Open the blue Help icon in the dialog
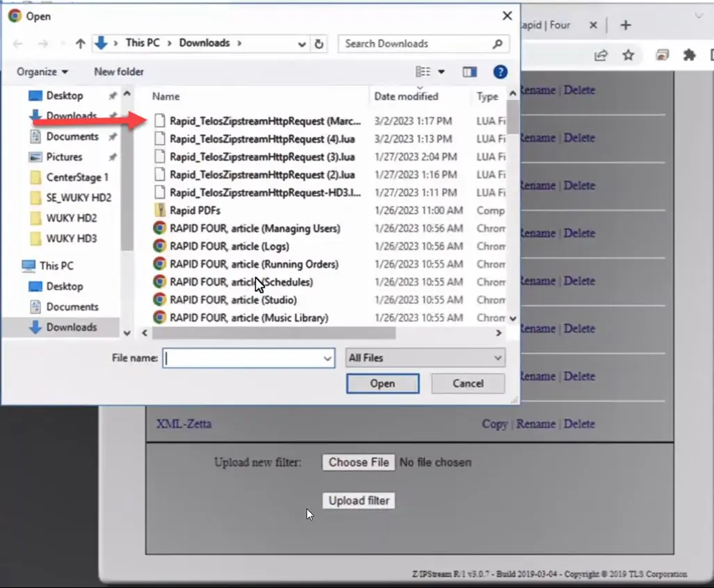 coord(500,72)
